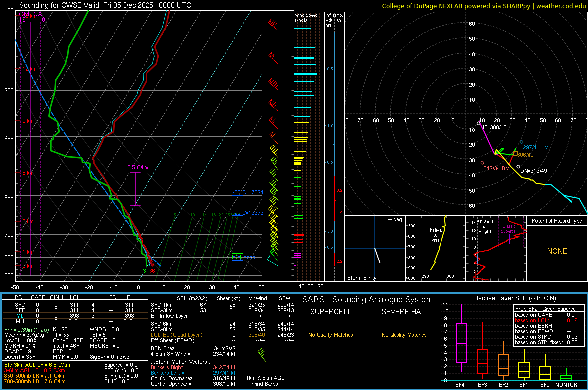The image size is (588, 390).
Task: Click the SR Wind v. Height inset label
Action: 486,227
